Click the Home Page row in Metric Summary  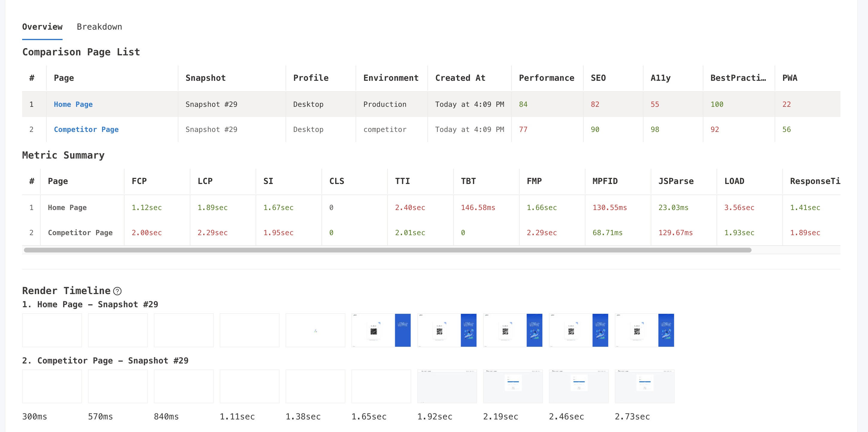point(431,208)
